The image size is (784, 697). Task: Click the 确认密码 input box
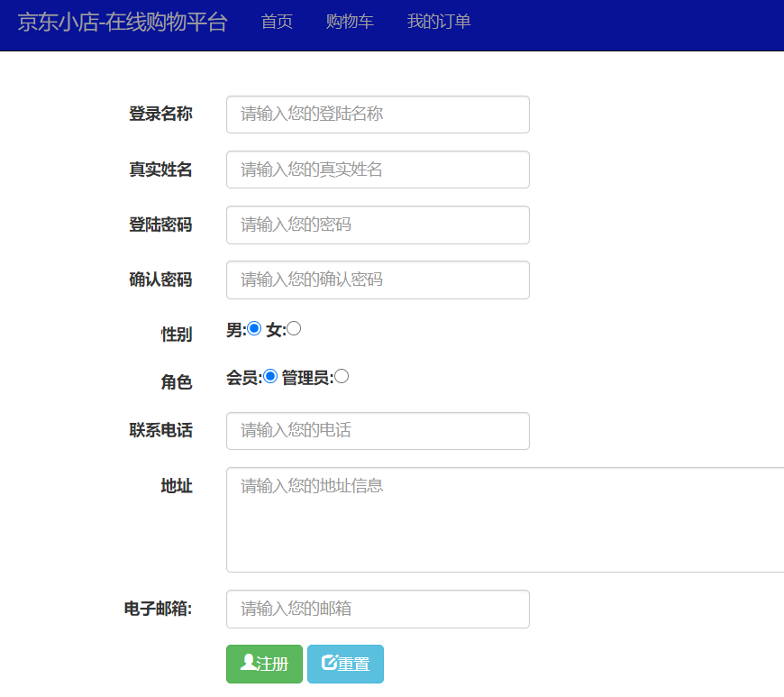[378, 280]
